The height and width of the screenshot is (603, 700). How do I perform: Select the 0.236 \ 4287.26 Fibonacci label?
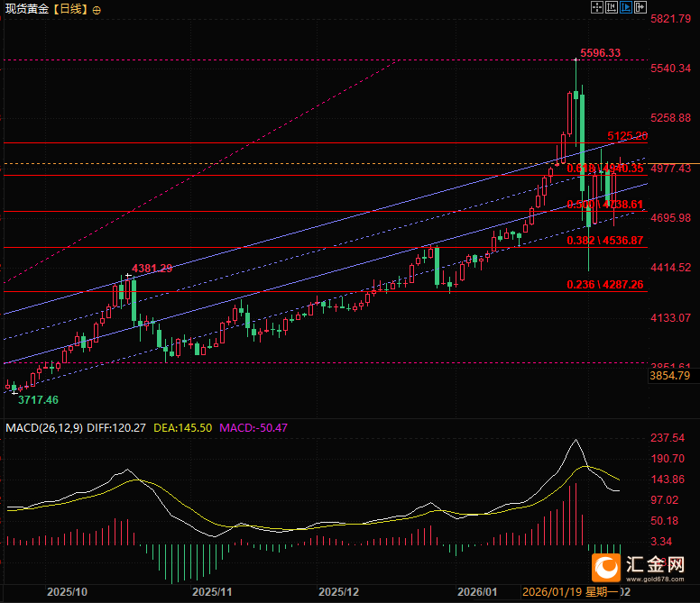(605, 284)
